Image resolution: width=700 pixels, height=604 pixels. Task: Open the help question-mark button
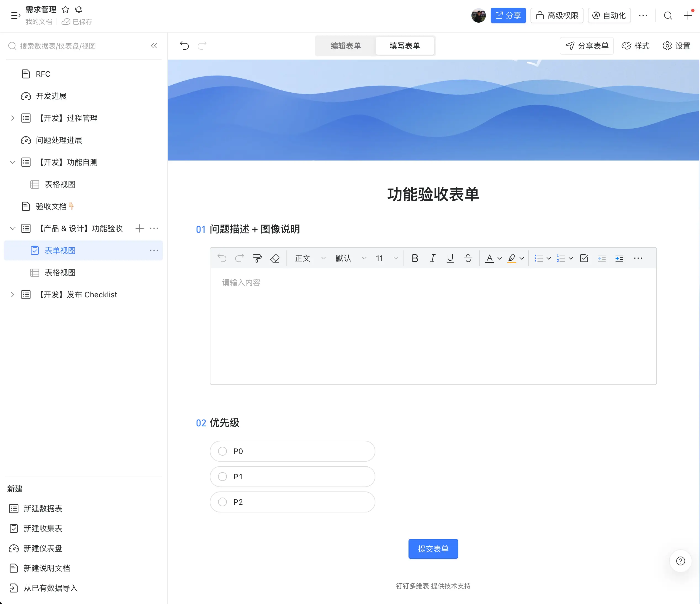pos(680,561)
